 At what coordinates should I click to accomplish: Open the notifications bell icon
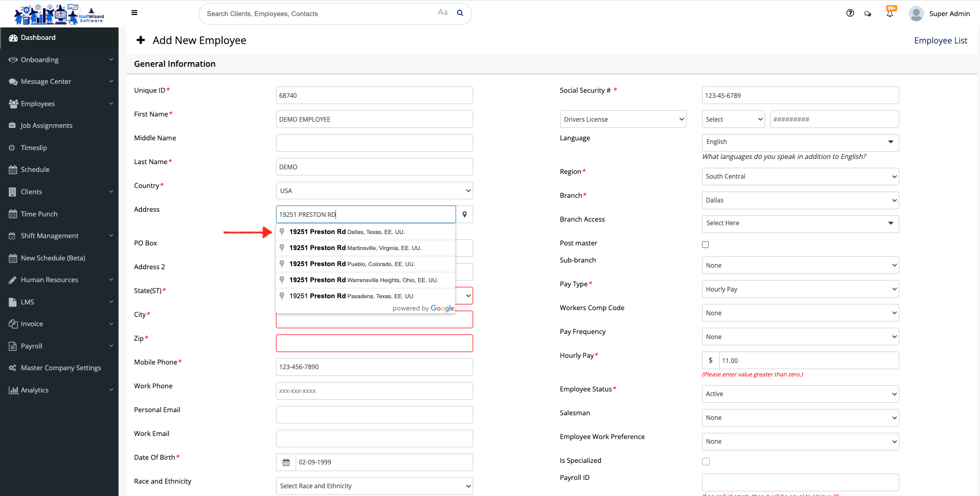click(x=889, y=14)
